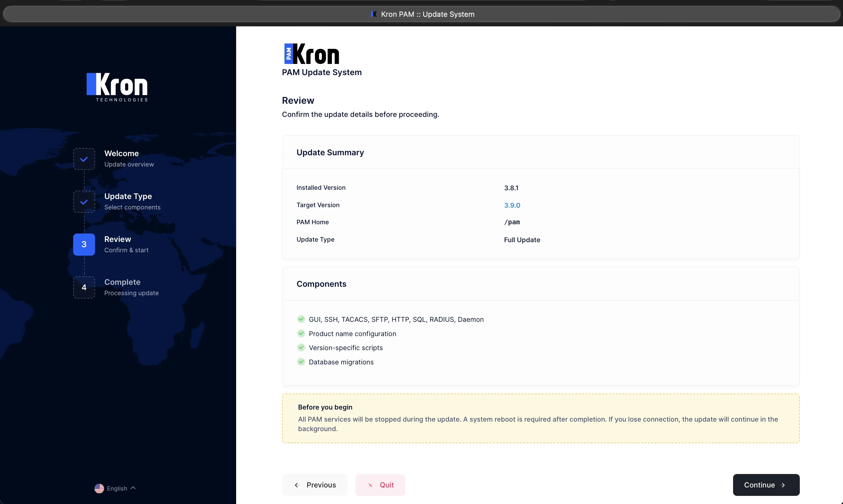Click the PAM Home label

click(x=313, y=222)
